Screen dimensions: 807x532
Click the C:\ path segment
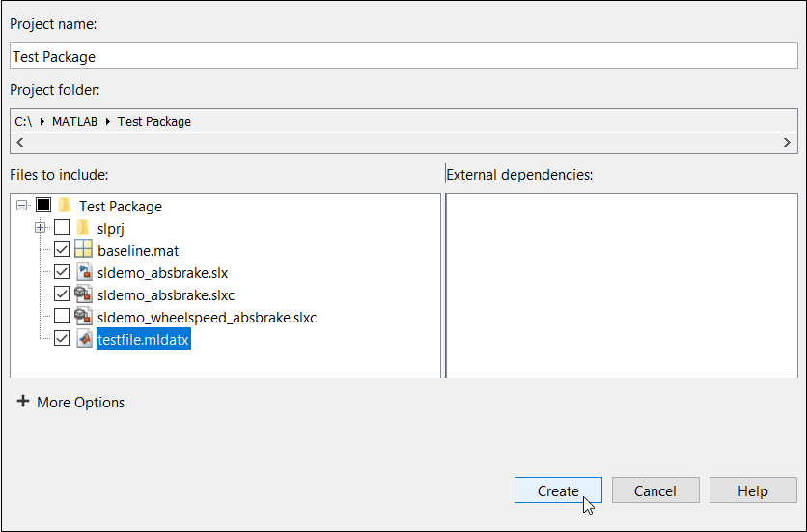(x=24, y=122)
